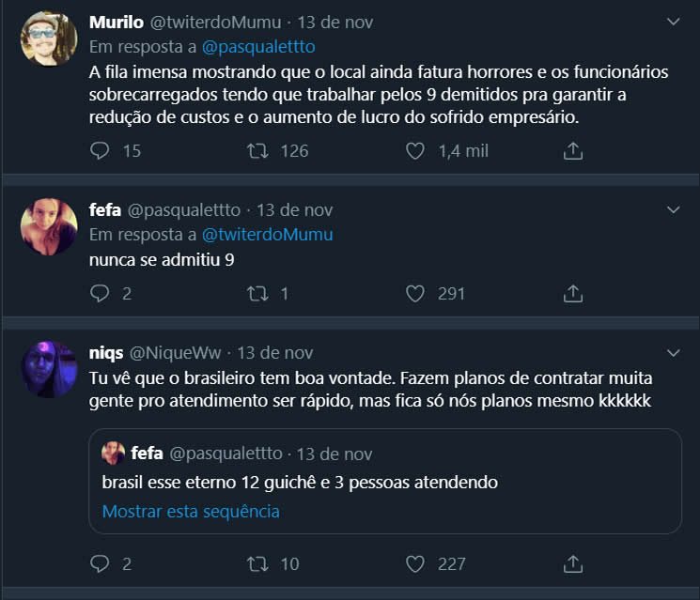Open the @pasqualettto mention in Murilo's reply
This screenshot has width=700, height=600.
pos(258,46)
